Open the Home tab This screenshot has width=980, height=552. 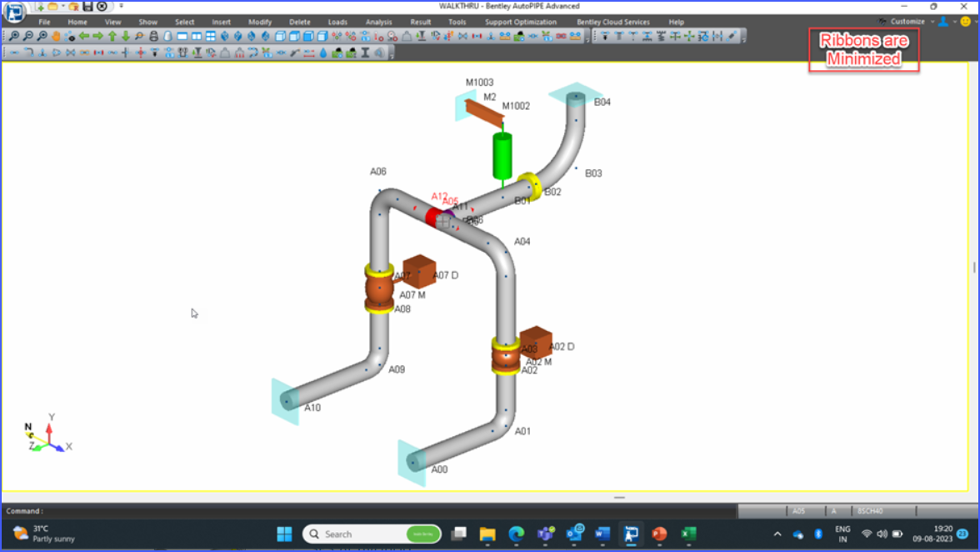click(x=77, y=22)
